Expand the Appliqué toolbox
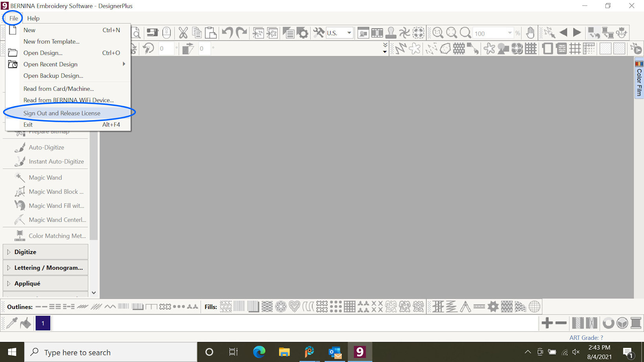Viewport: 644px width, 362px height. [45, 283]
